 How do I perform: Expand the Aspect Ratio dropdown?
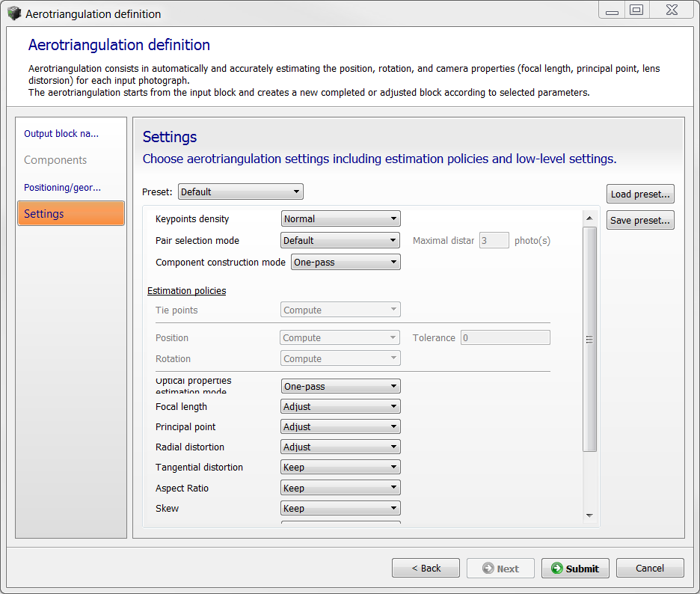click(x=340, y=489)
